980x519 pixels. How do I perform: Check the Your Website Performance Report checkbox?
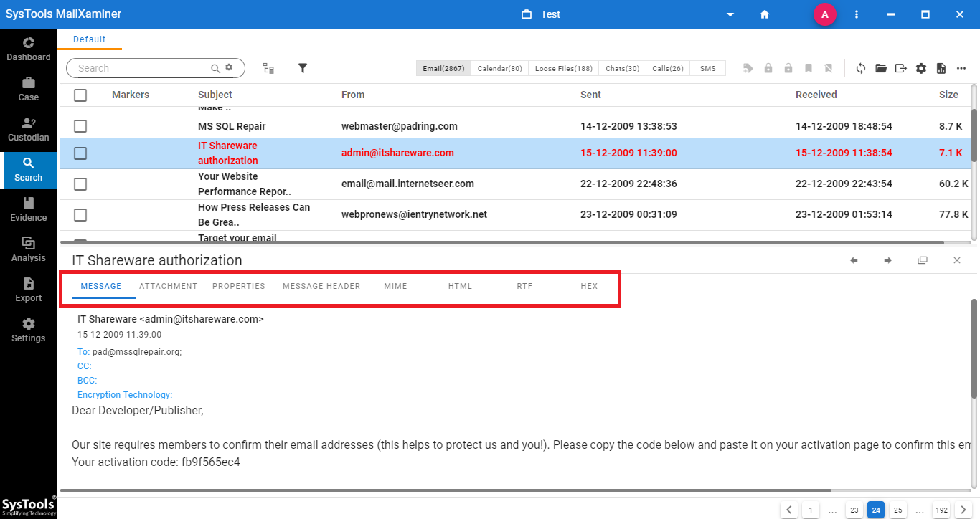(x=80, y=184)
